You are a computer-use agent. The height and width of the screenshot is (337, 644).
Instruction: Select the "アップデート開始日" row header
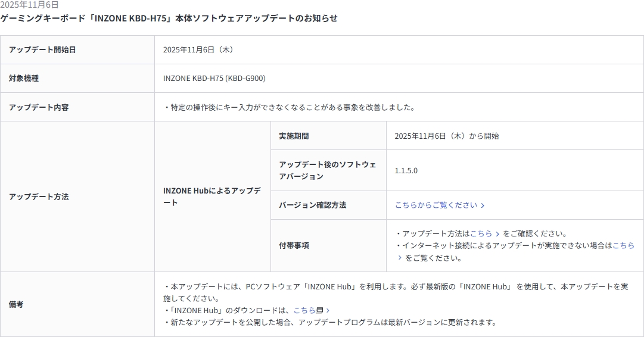(x=42, y=49)
